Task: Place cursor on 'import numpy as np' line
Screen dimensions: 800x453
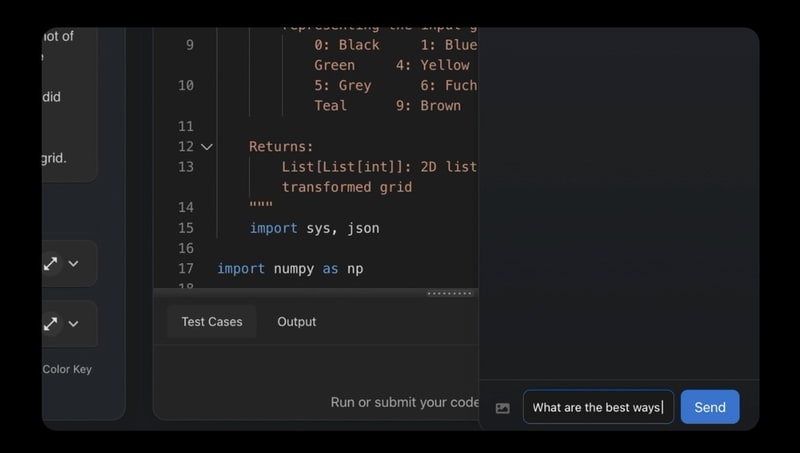Action: (x=290, y=269)
